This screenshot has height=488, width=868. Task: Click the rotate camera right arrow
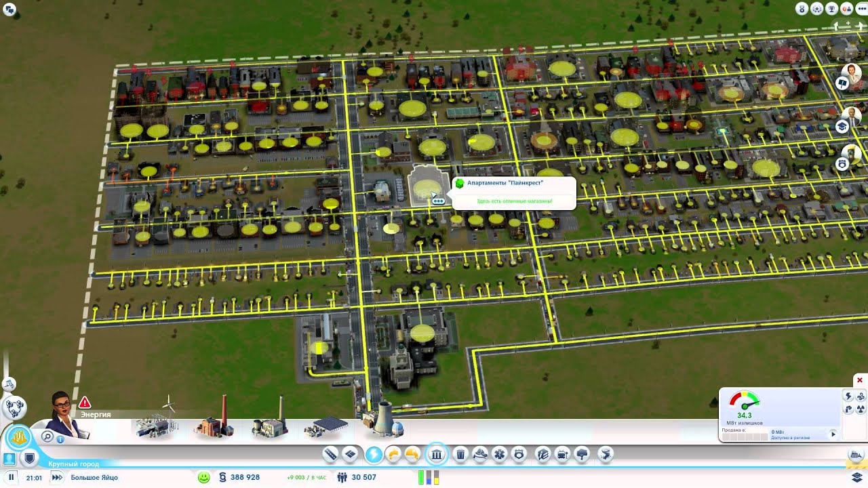861,26
